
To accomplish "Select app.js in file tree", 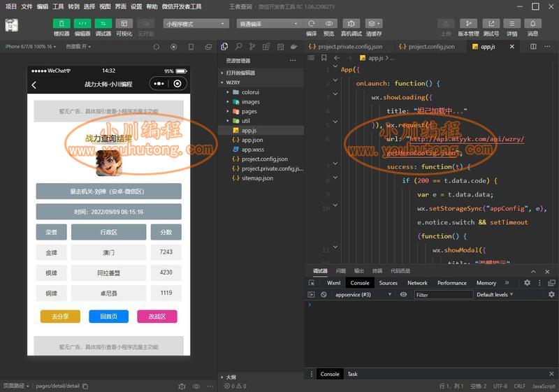I will click(x=261, y=131).
